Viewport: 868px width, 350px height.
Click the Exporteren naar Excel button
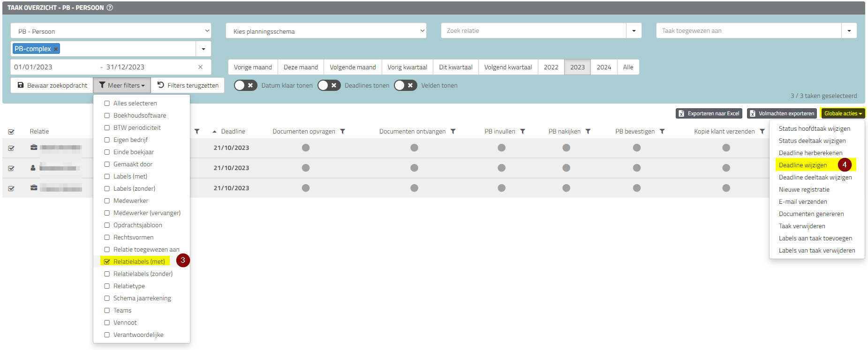coord(709,113)
